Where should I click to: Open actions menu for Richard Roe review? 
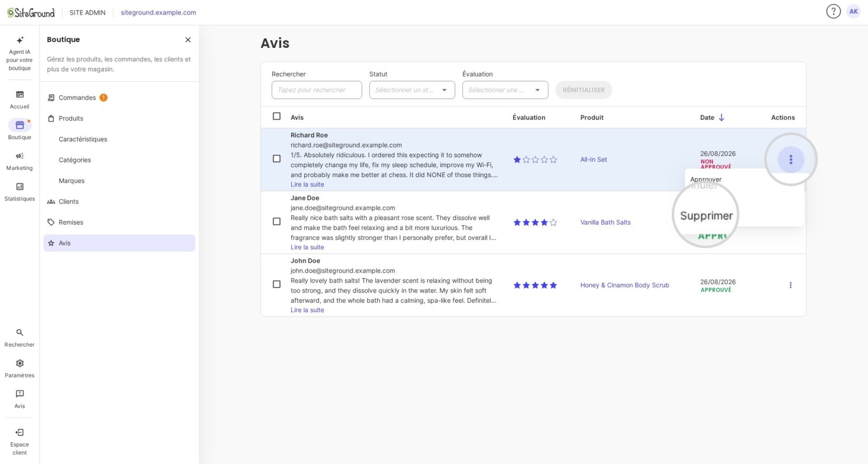pyautogui.click(x=790, y=159)
